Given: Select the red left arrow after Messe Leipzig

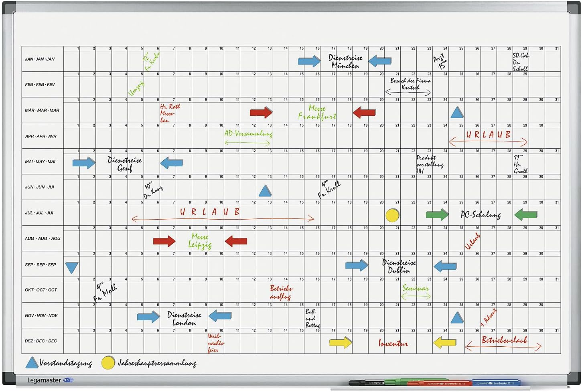Looking at the screenshot, I should point(236,241).
